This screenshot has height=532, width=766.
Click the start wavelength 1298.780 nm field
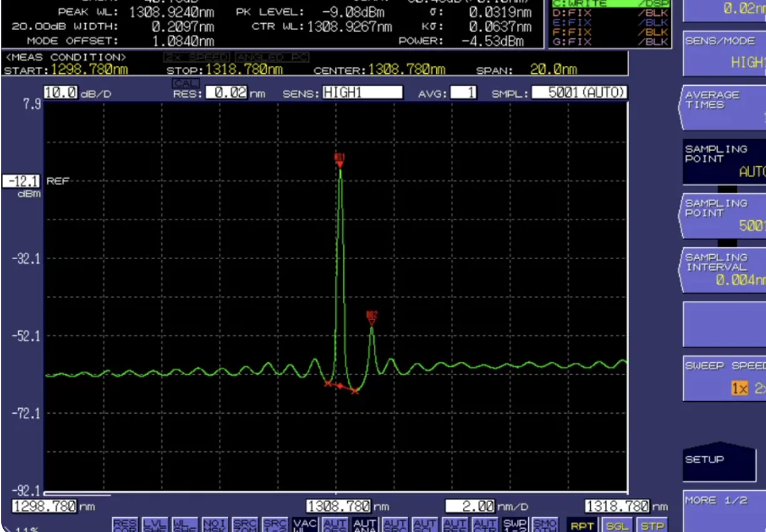(x=45, y=506)
